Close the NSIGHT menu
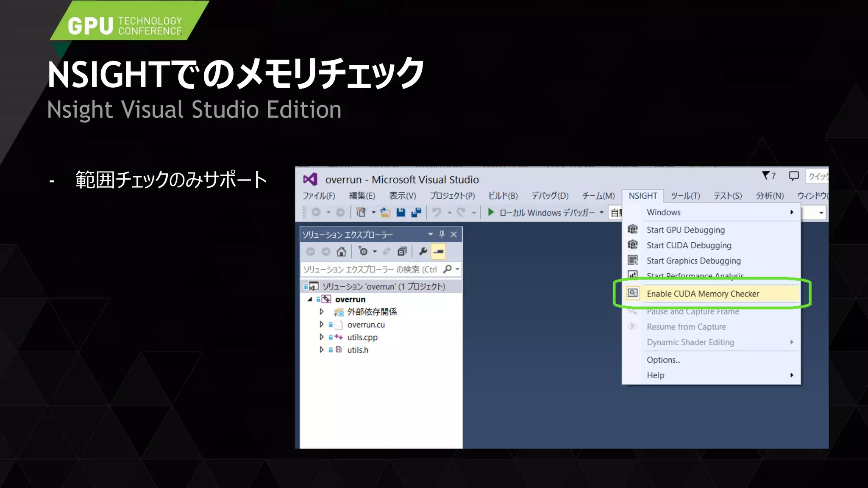 click(643, 196)
